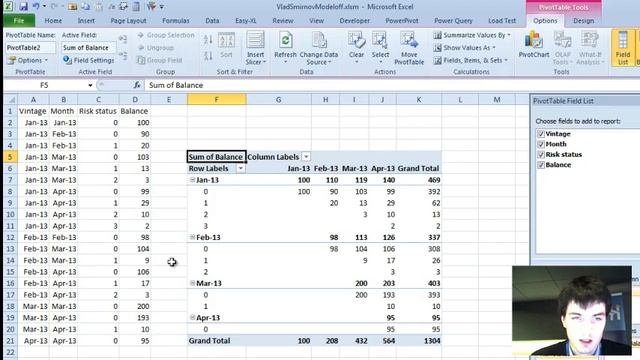Select column F header
640x360 pixels.
[216, 99]
